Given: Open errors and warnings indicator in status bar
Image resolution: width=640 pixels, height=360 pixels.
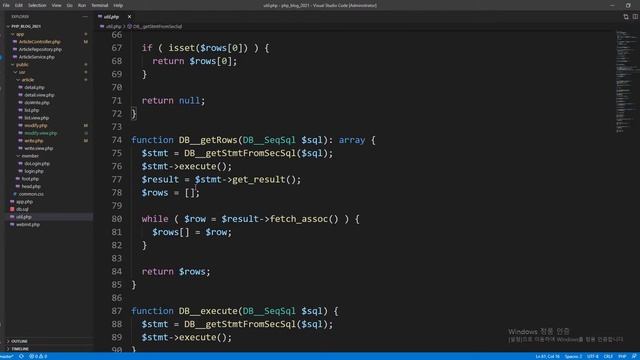Looking at the screenshot, I should tap(38, 356).
